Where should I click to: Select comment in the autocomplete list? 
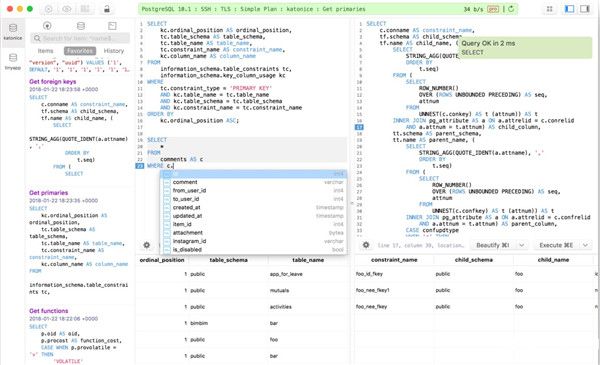click(254, 182)
